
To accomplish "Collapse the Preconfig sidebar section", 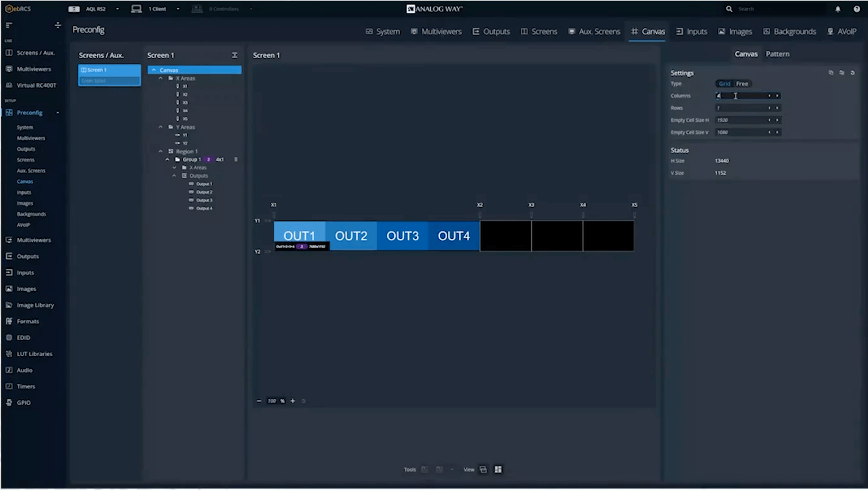I will (x=58, y=113).
